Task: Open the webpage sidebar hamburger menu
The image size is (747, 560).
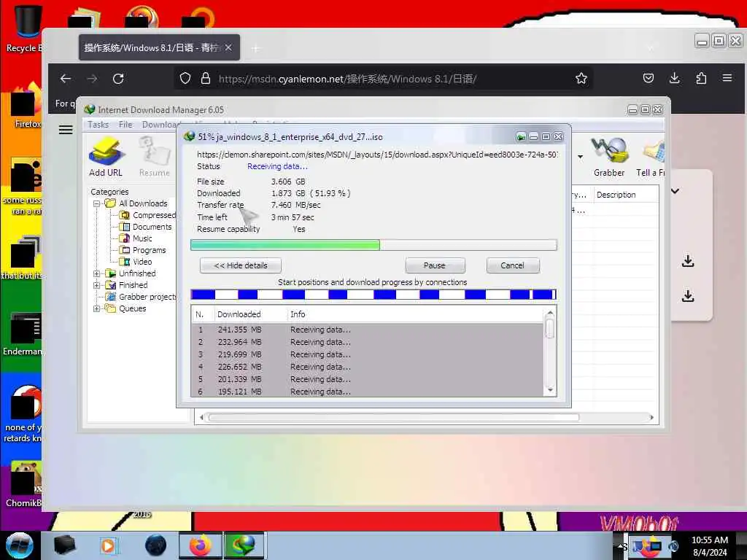Action: pyautogui.click(x=66, y=130)
